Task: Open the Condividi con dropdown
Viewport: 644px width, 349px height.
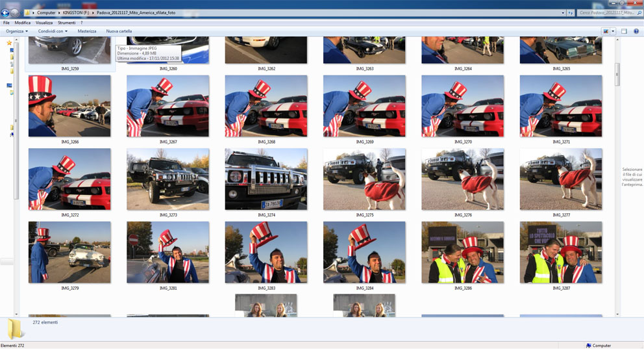Action: (53, 31)
